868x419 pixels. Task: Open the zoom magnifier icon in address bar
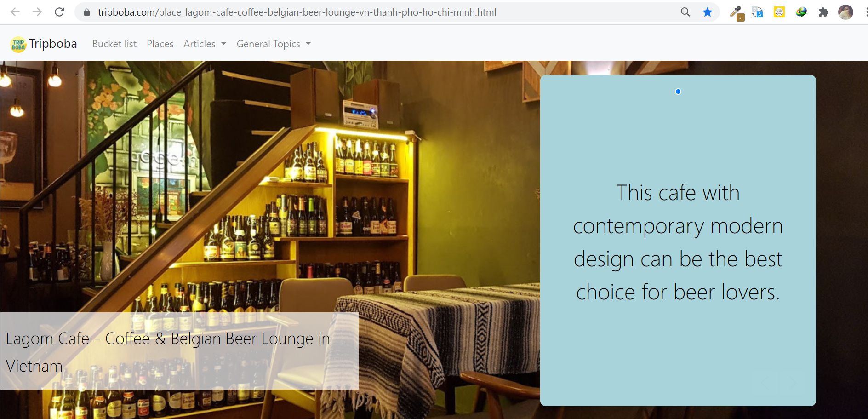(685, 12)
